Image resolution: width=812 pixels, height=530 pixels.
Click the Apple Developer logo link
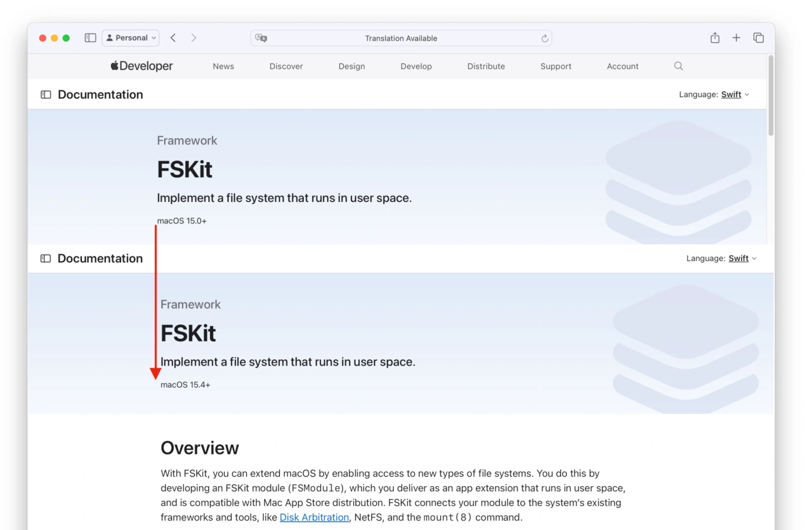[x=141, y=66]
